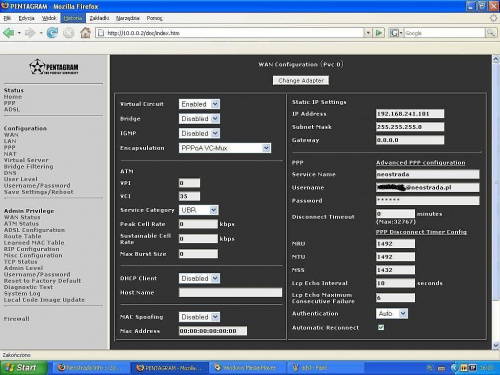Viewport: 500px width, 375px height.
Task: Open the Bridge dropdown
Action: 199,119
